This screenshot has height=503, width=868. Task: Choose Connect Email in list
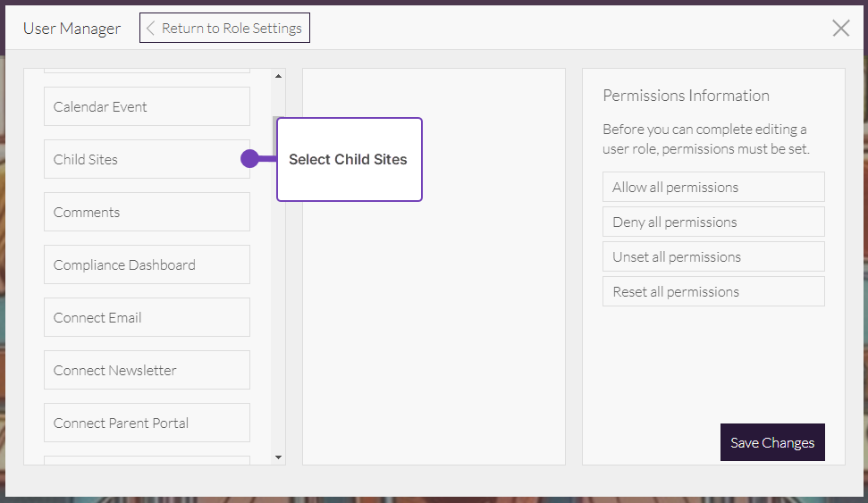click(x=147, y=317)
